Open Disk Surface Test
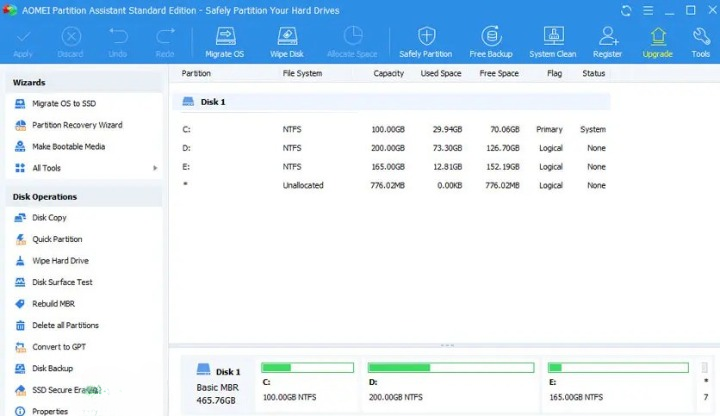The image size is (720, 416). coord(62,282)
